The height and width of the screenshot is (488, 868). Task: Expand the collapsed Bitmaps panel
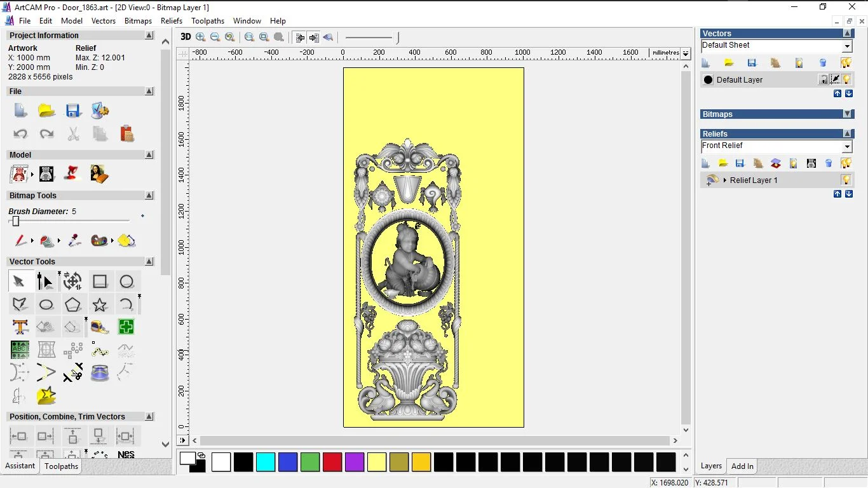(848, 114)
